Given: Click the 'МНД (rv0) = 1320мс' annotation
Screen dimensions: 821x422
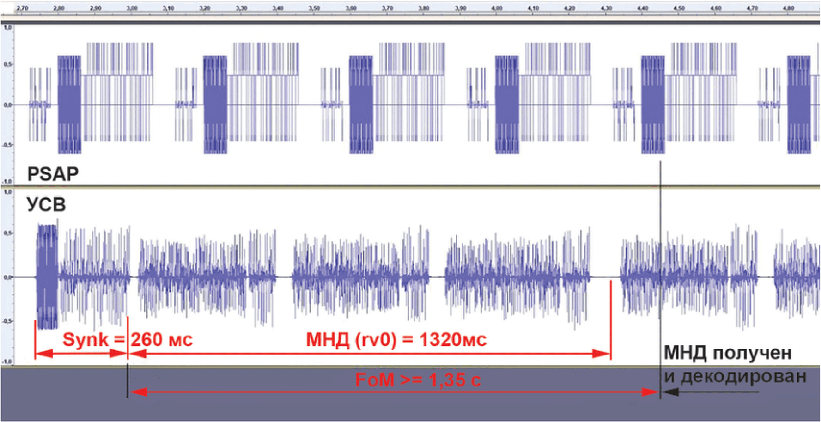Looking at the screenshot, I should [396, 339].
